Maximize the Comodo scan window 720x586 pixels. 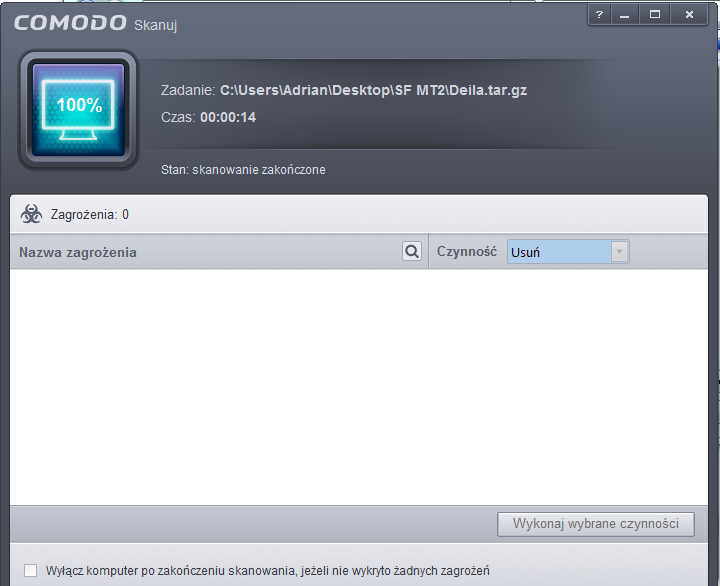(x=655, y=15)
